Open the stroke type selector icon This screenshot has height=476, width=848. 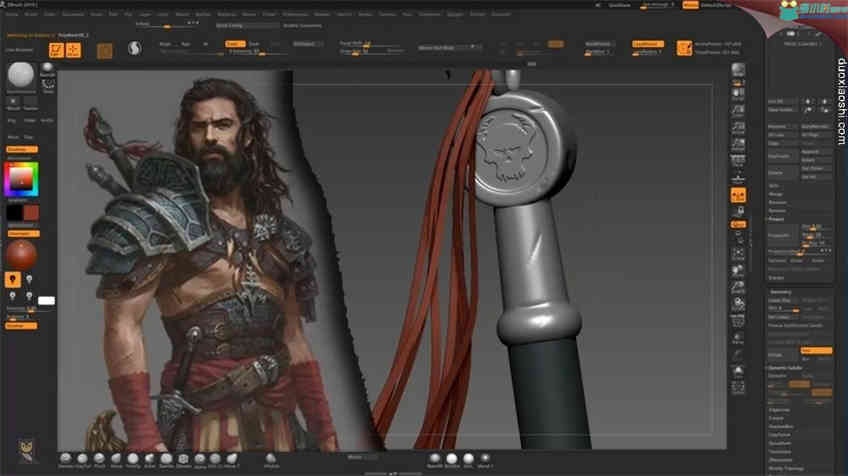point(48,85)
